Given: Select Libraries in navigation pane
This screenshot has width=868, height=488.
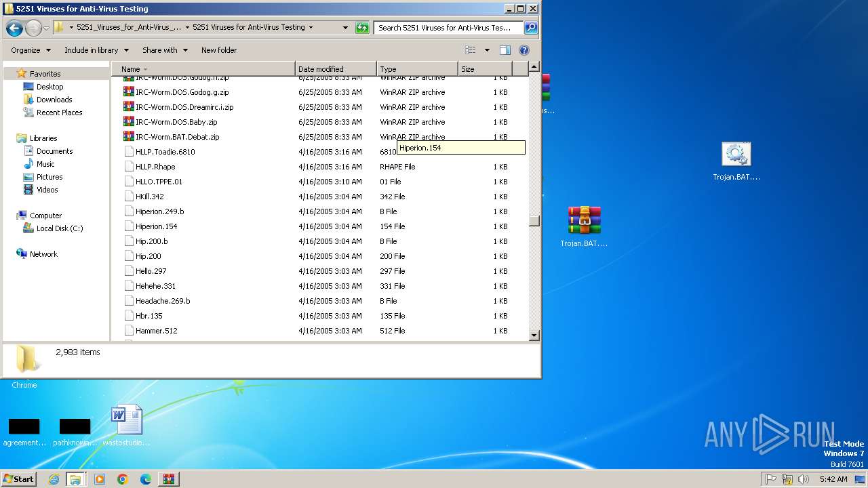Looking at the screenshot, I should tap(43, 138).
